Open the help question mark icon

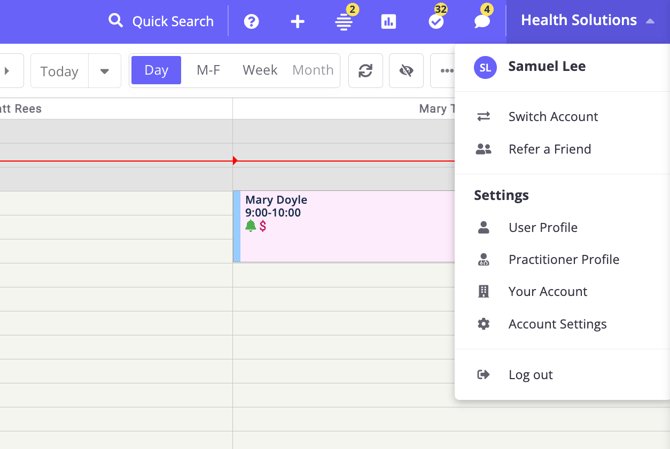[x=252, y=21]
